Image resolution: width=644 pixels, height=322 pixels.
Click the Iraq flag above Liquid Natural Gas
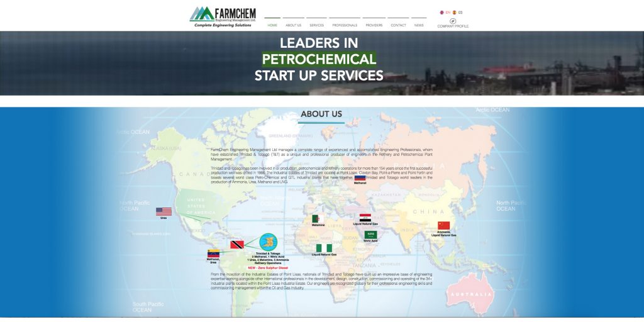click(365, 218)
